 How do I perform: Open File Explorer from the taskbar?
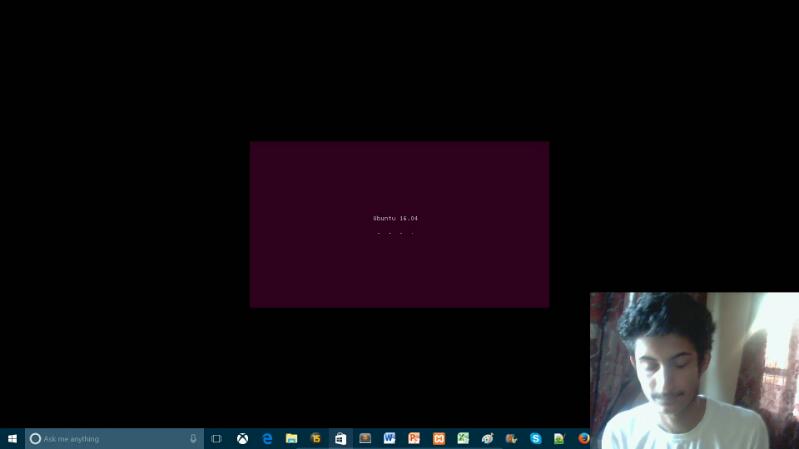click(291, 438)
